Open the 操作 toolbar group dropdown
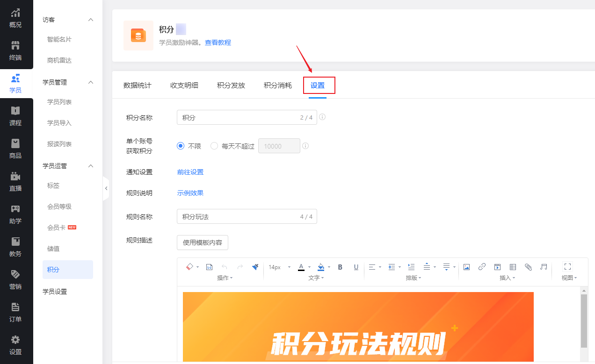595x364 pixels. coord(225,278)
